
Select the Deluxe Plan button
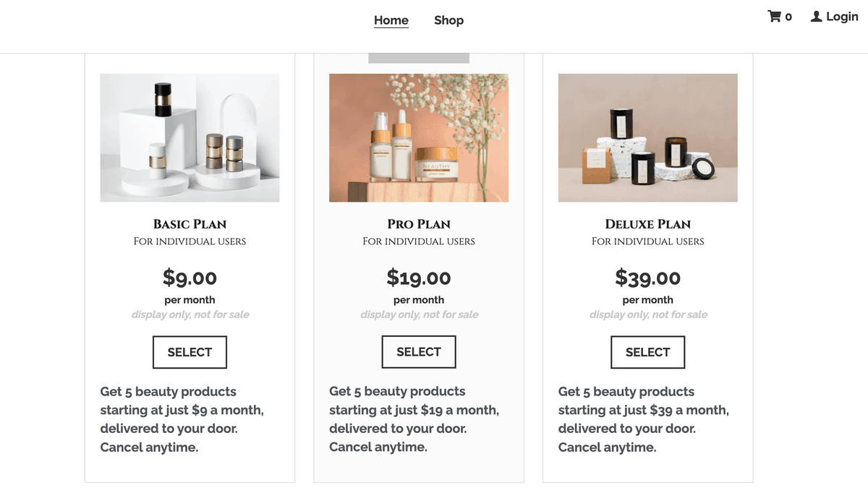(647, 352)
